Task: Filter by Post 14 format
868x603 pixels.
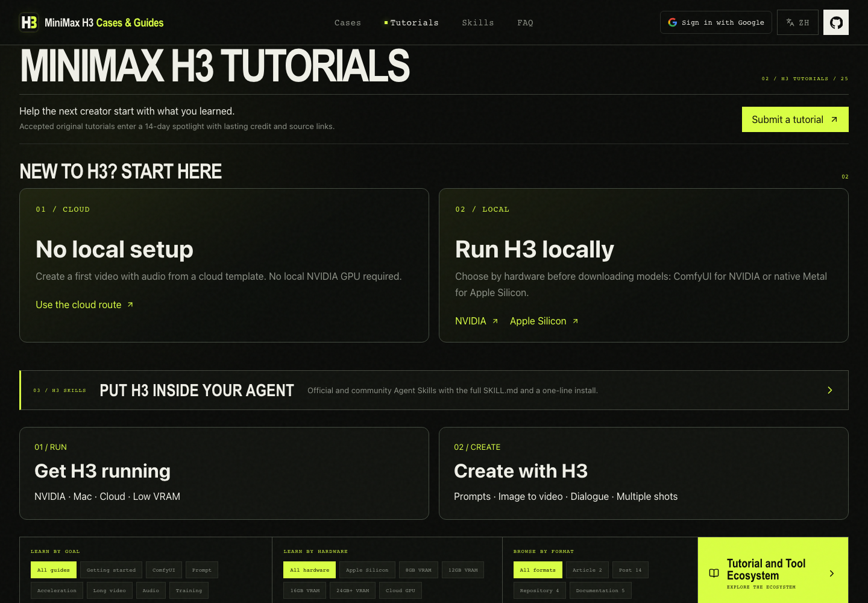Action: coord(631,570)
